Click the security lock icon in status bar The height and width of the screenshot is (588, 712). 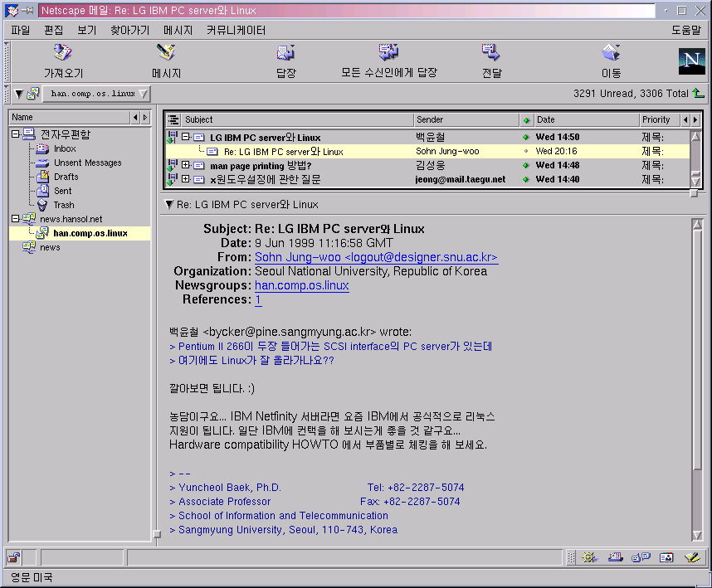click(x=15, y=557)
